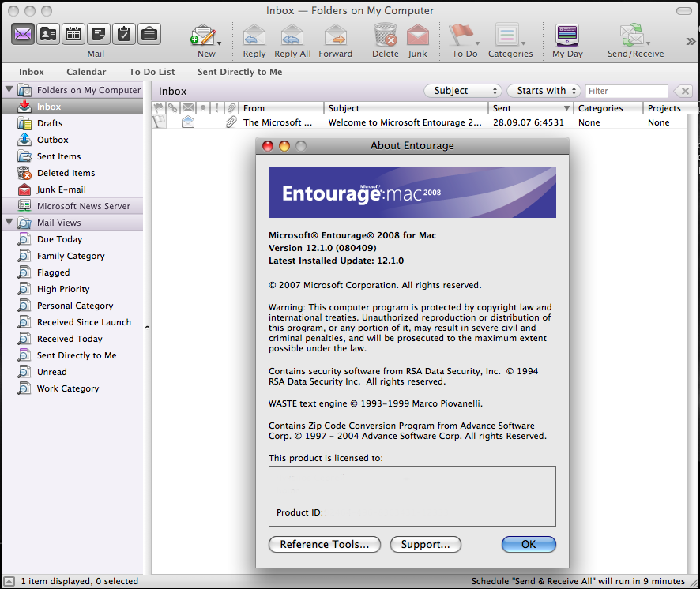Click the Support... button
This screenshot has height=589, width=700.
[425, 545]
